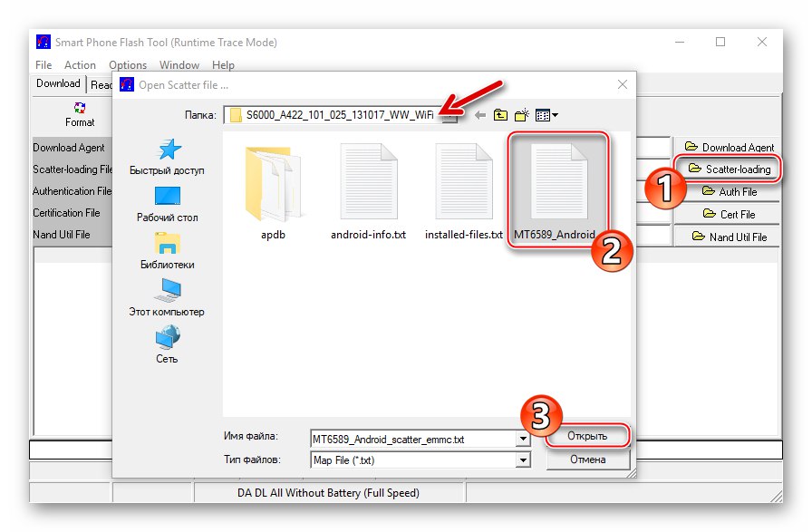
Task: Open the Options menu
Action: click(128, 64)
